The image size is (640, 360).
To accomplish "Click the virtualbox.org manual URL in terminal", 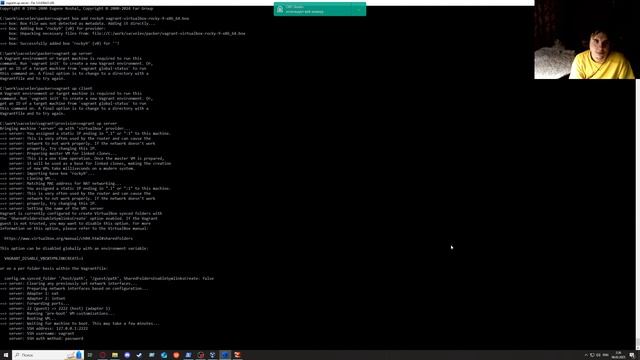I will 69,238.
